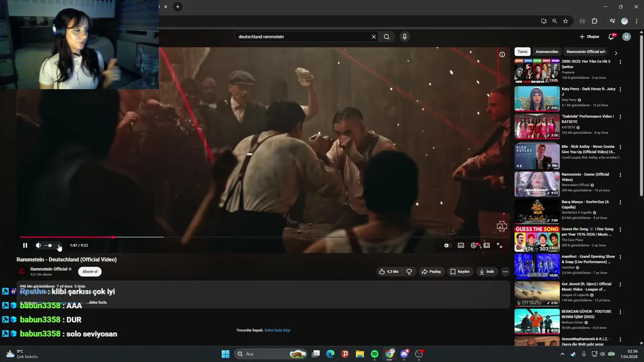Show hidden system tray icons chevron
This screenshot has height=362, width=644.
[x=562, y=354]
